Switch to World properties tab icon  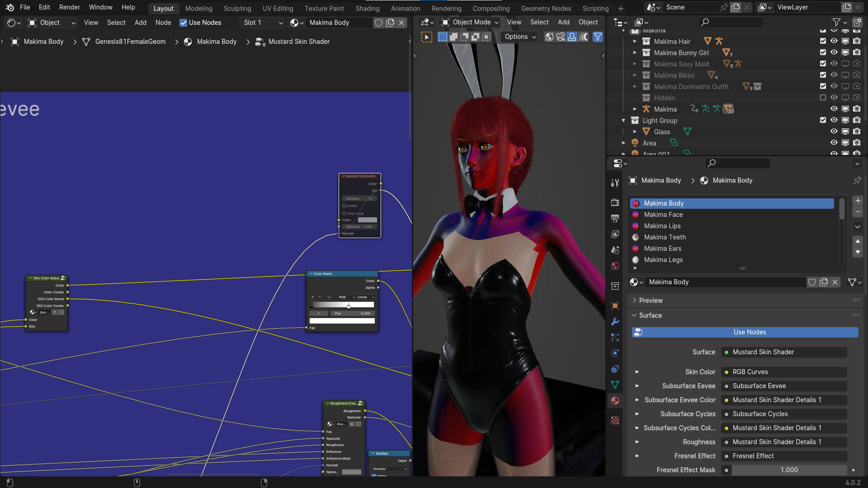pyautogui.click(x=615, y=266)
